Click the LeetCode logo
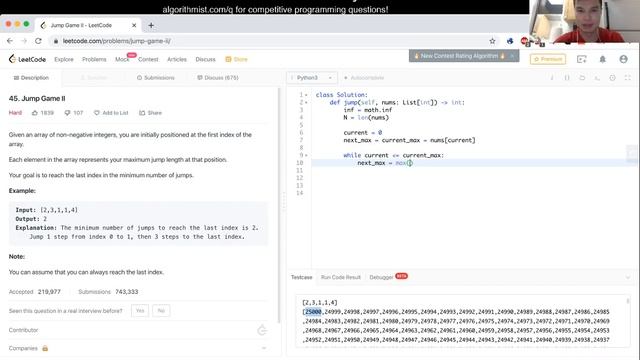Image resolution: width=640 pixels, height=360 pixels. 27,59
